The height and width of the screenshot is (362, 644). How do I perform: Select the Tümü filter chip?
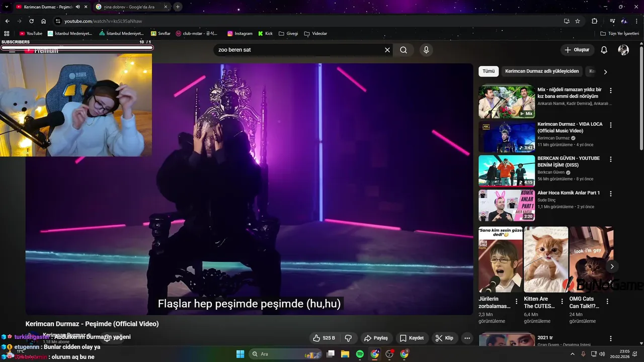489,71
